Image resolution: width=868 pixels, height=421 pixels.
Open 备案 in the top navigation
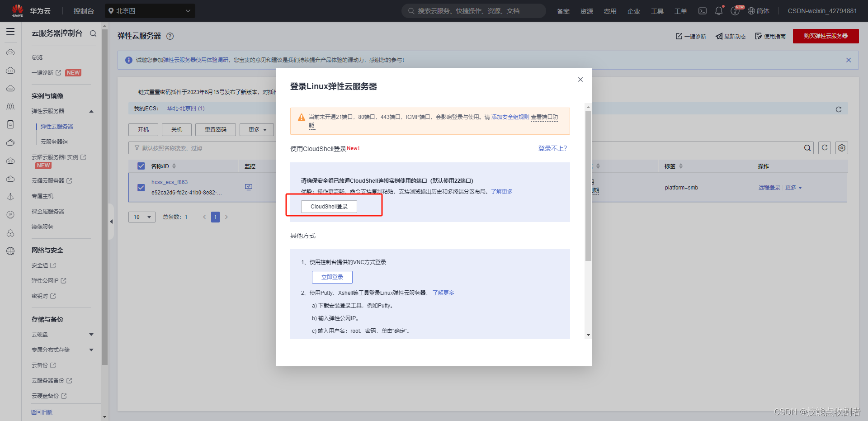(563, 11)
